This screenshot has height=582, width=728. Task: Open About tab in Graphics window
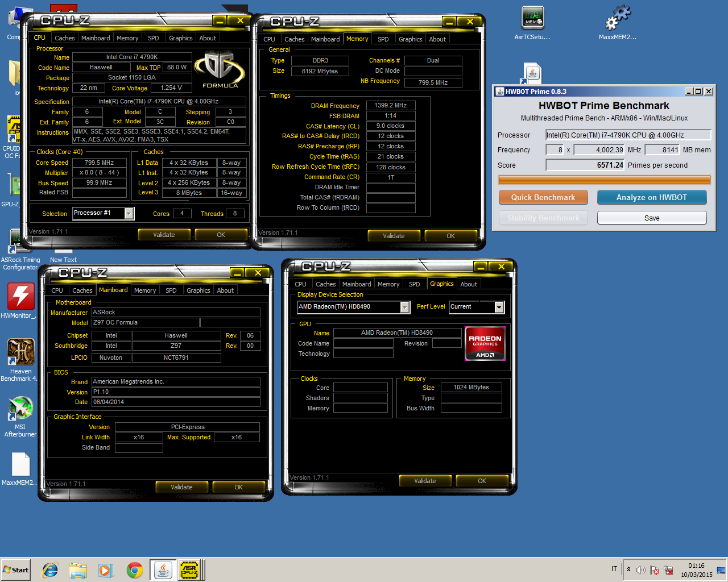click(469, 284)
